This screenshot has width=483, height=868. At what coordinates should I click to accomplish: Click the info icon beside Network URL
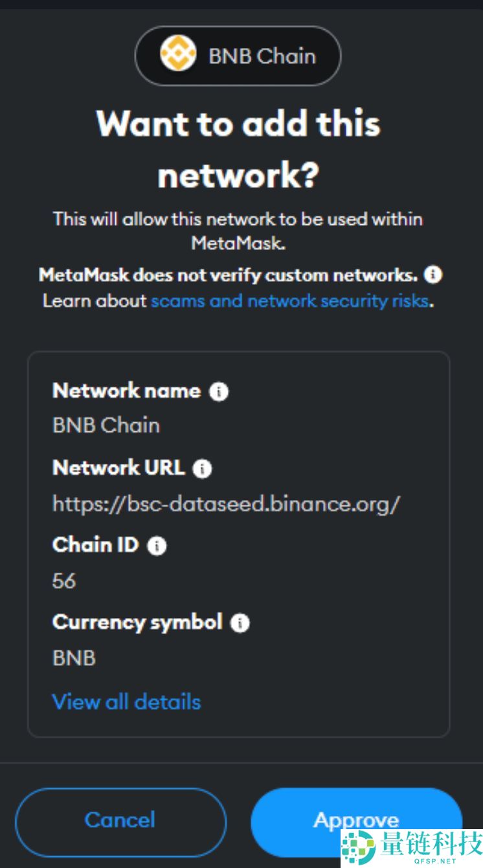click(x=203, y=470)
